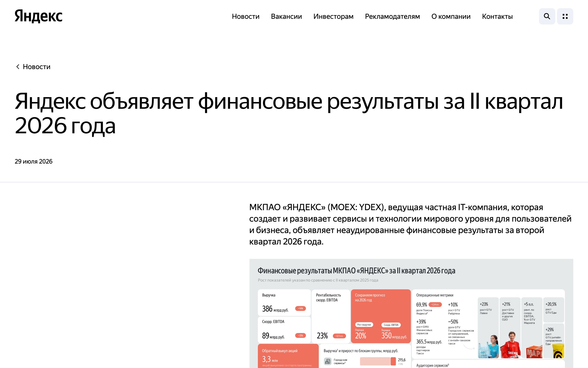588x368 pixels.
Task: Click the 215,6 revenue value
Action: pos(402,360)
